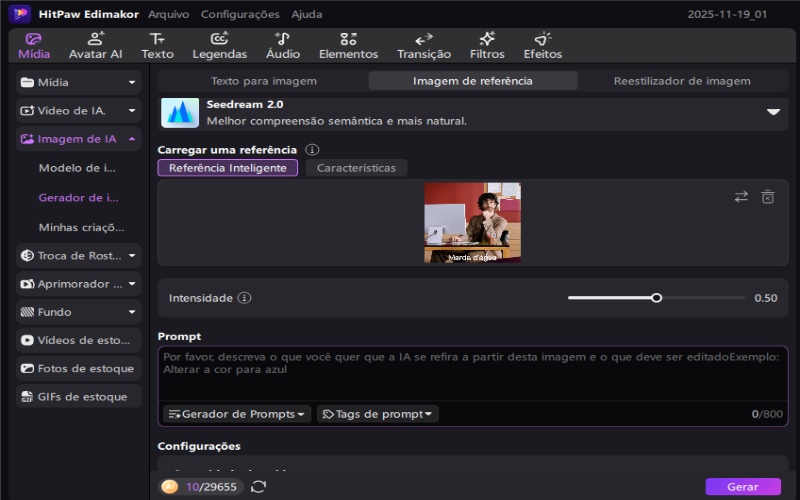Replace the reference image with swap icon
800x500 pixels.
point(741,196)
